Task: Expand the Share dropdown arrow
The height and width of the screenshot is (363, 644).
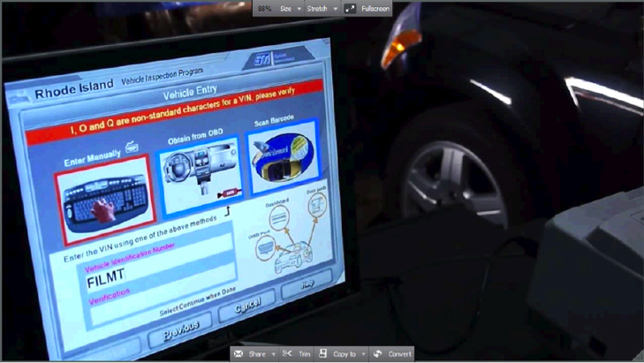Action: click(x=274, y=354)
